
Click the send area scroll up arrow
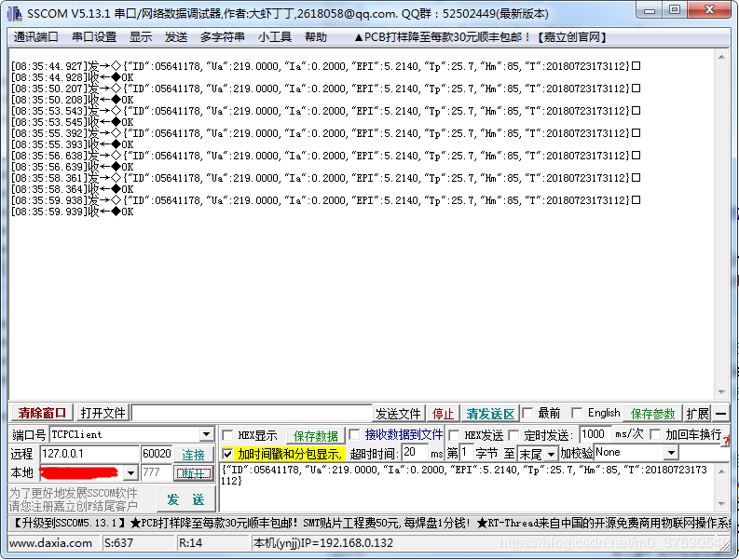pos(721,471)
